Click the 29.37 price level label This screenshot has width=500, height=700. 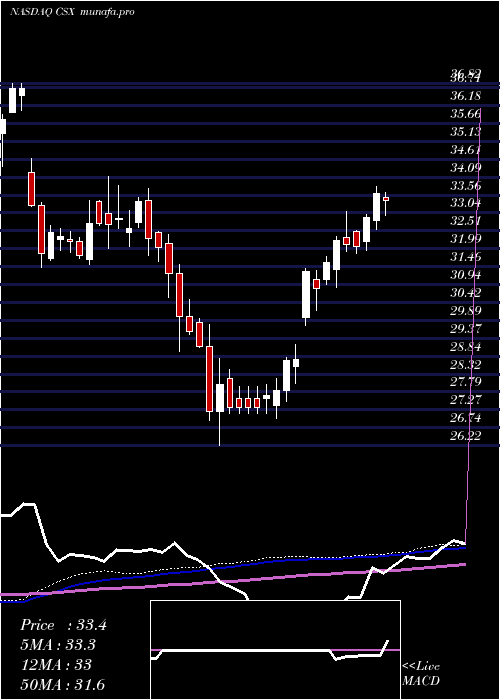pos(465,329)
